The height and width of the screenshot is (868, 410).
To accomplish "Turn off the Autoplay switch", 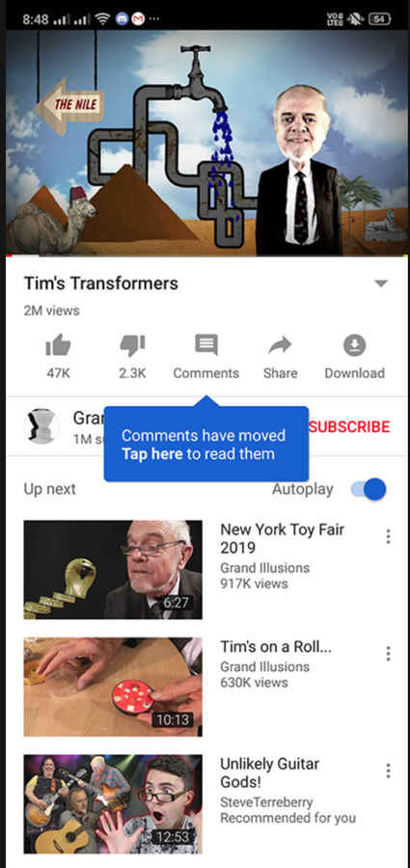I will pyautogui.click(x=369, y=489).
